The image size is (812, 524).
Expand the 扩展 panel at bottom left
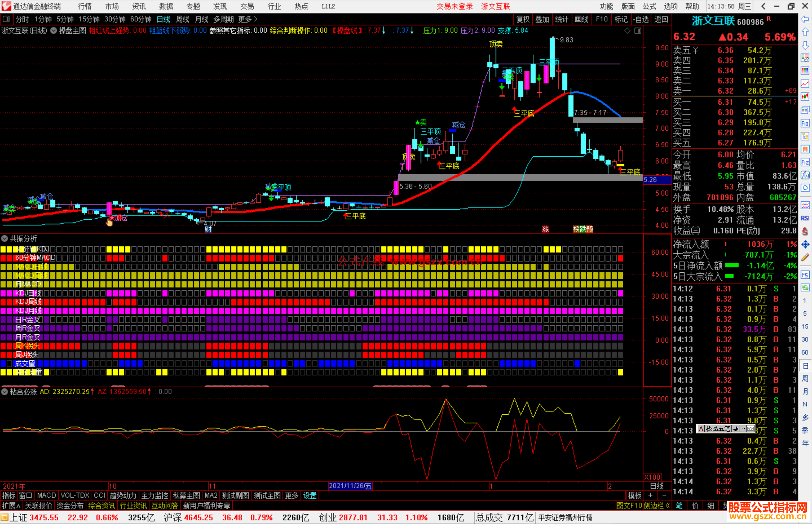click(11, 506)
